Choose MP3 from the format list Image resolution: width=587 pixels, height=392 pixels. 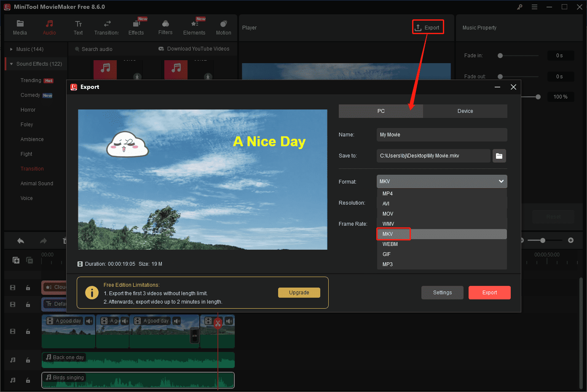[442, 264]
